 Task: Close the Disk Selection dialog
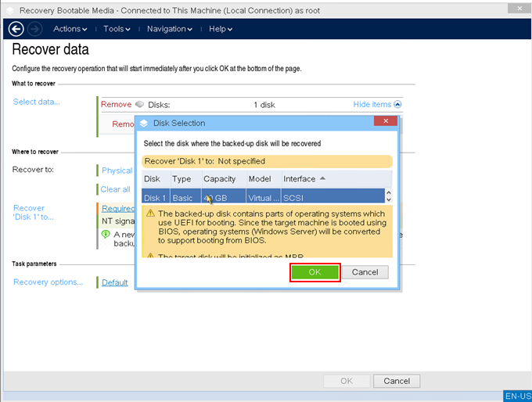[x=385, y=122]
